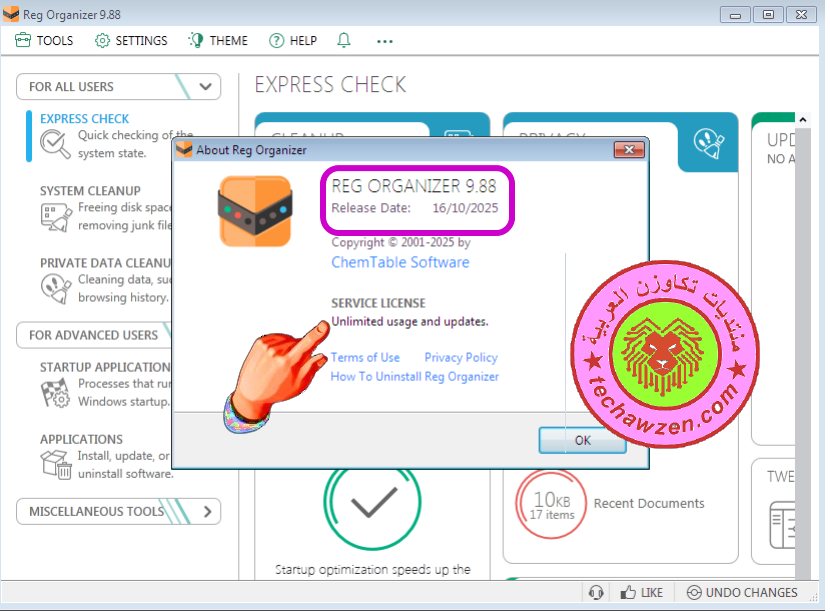Click the Private Data Cleanup footprints icon
This screenshot has width=830, height=611.
click(x=56, y=289)
